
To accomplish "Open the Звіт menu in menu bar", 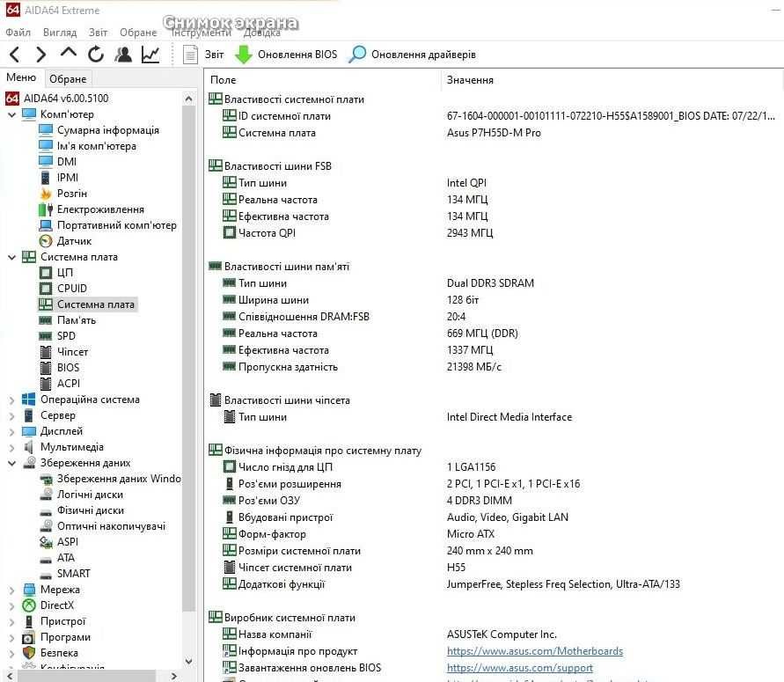I will [98, 33].
